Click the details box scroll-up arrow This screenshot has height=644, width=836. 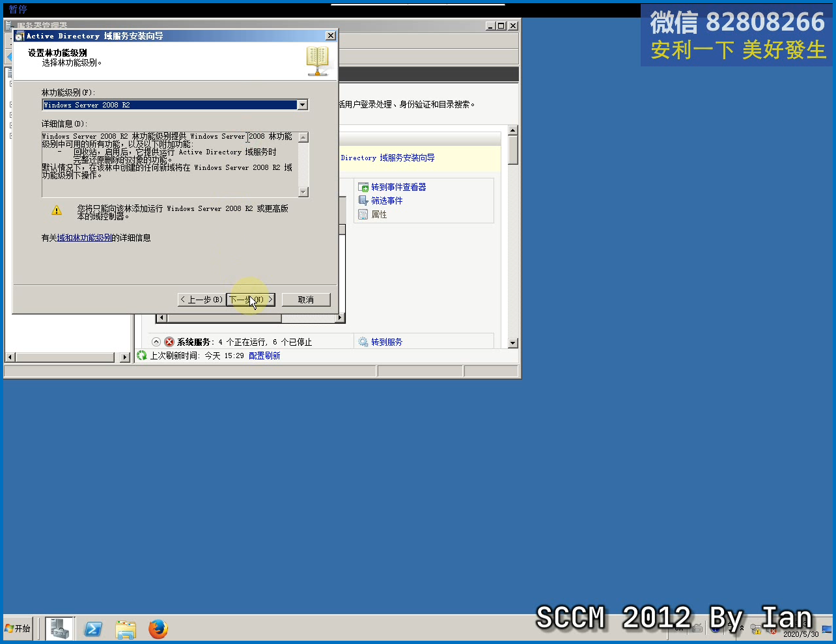tap(303, 137)
